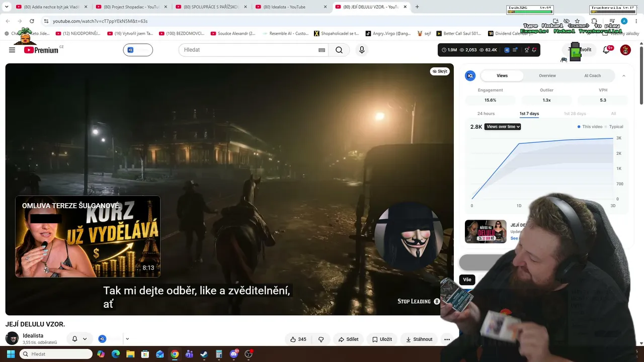
Task: Select the Vše filter chip
Action: point(467,280)
